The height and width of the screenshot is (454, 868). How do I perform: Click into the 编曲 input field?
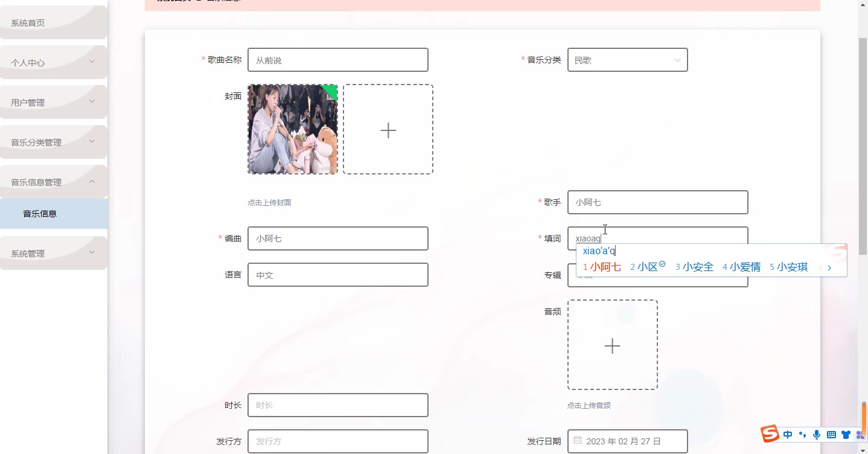pyautogui.click(x=338, y=238)
